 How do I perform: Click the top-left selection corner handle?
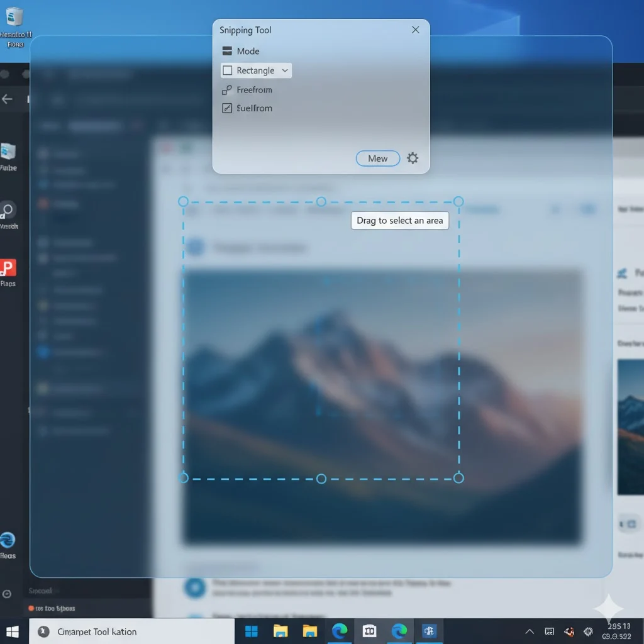pyautogui.click(x=184, y=202)
